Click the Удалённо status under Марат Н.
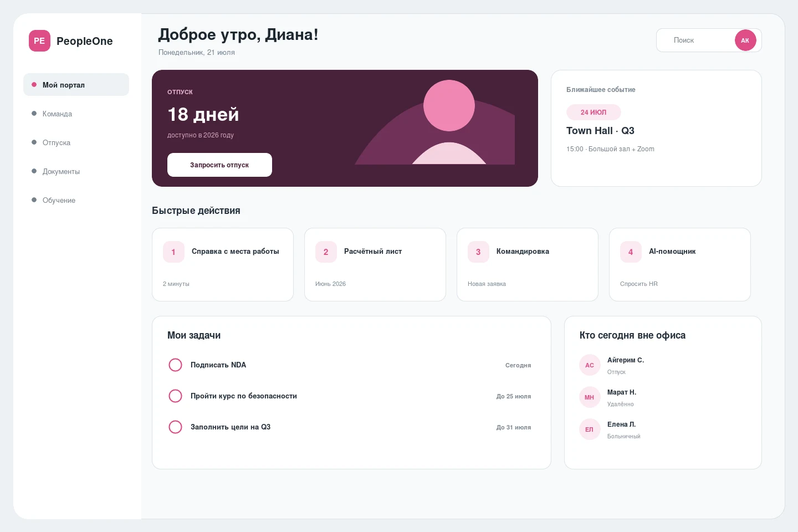Viewport: 798px width, 532px height. click(621, 405)
